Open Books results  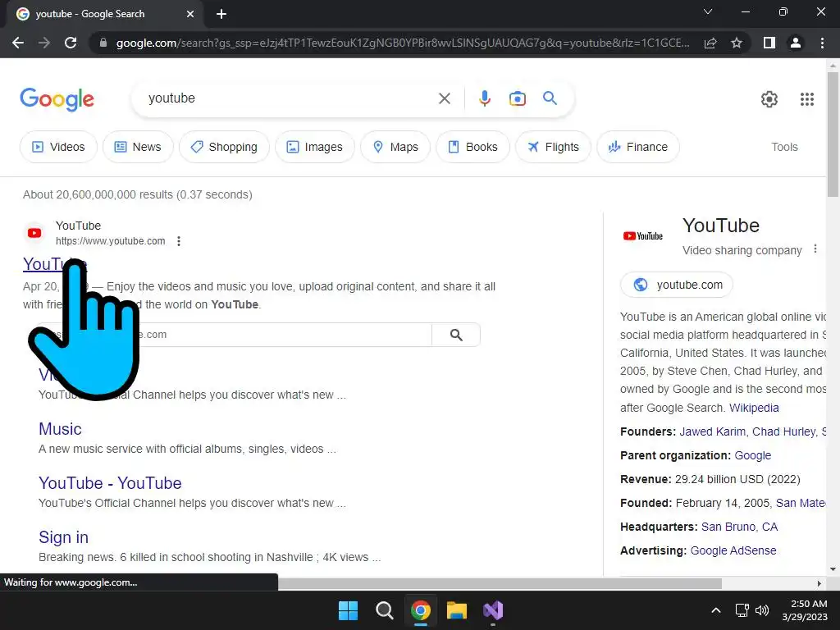tap(472, 147)
